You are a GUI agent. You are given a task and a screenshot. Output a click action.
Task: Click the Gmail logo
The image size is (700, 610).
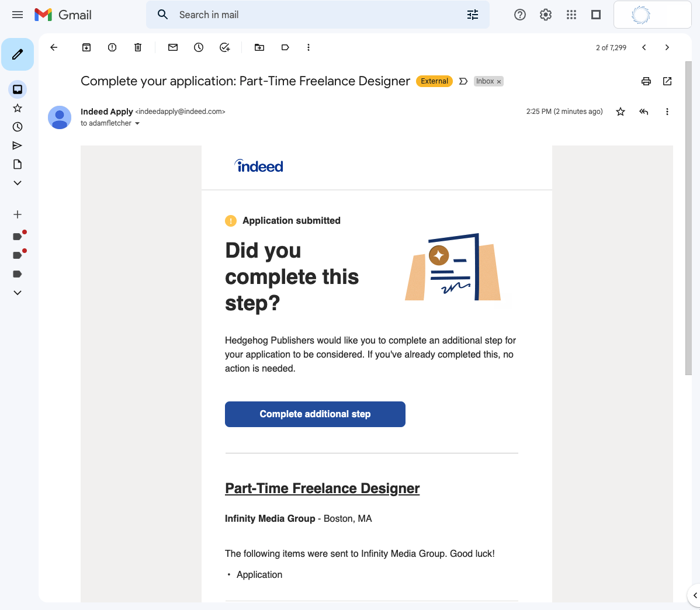click(x=63, y=15)
